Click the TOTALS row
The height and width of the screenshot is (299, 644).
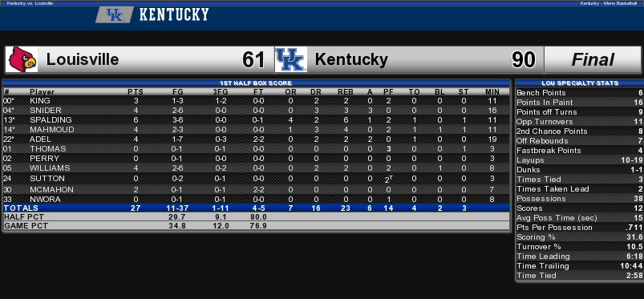[x=257, y=208]
